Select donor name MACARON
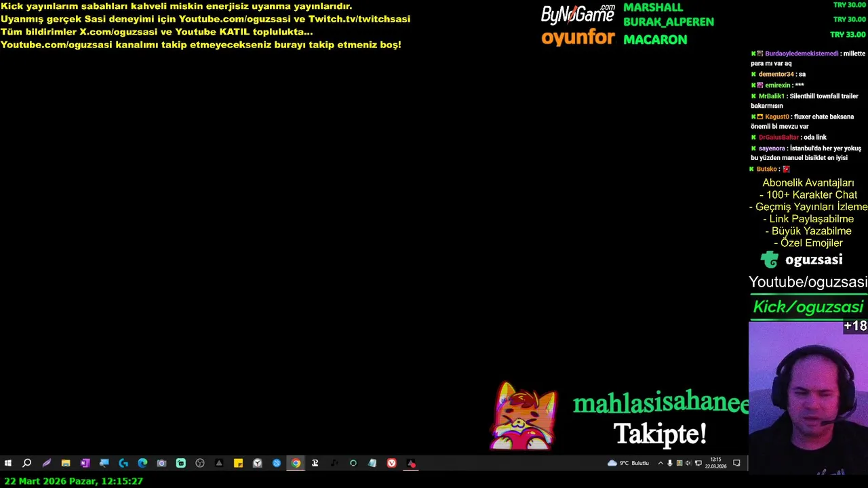The image size is (868, 488). coord(655,39)
